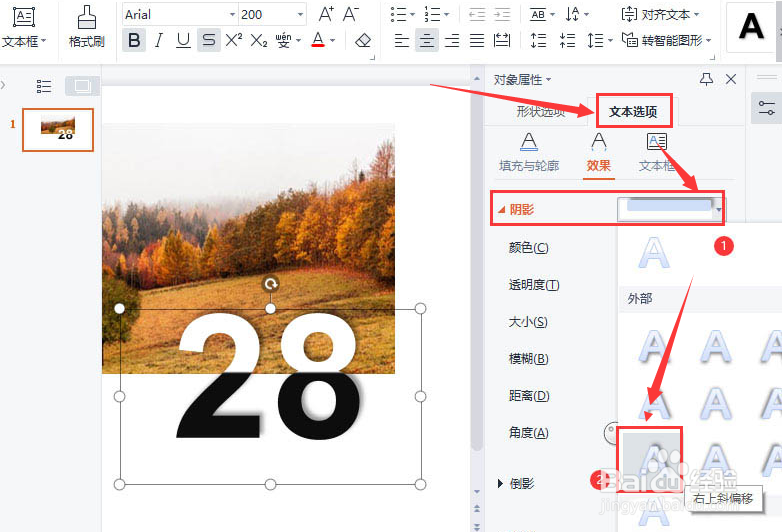This screenshot has height=532, width=782.
Task: Click the bulleted list icon
Action: (x=398, y=14)
